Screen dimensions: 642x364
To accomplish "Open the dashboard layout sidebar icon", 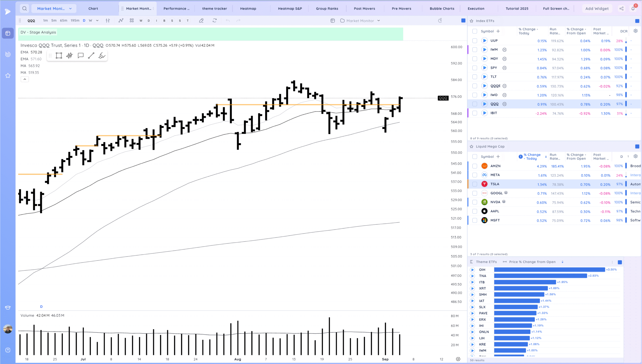I will pos(8,33).
